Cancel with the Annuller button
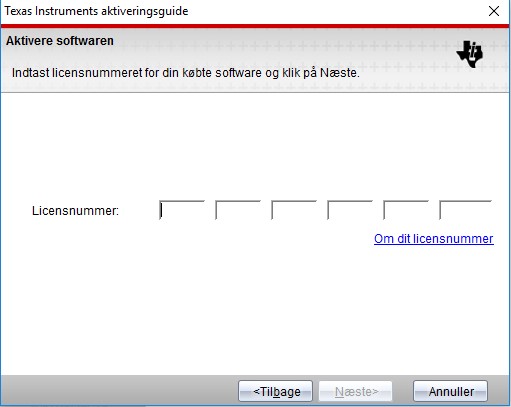 click(x=450, y=391)
